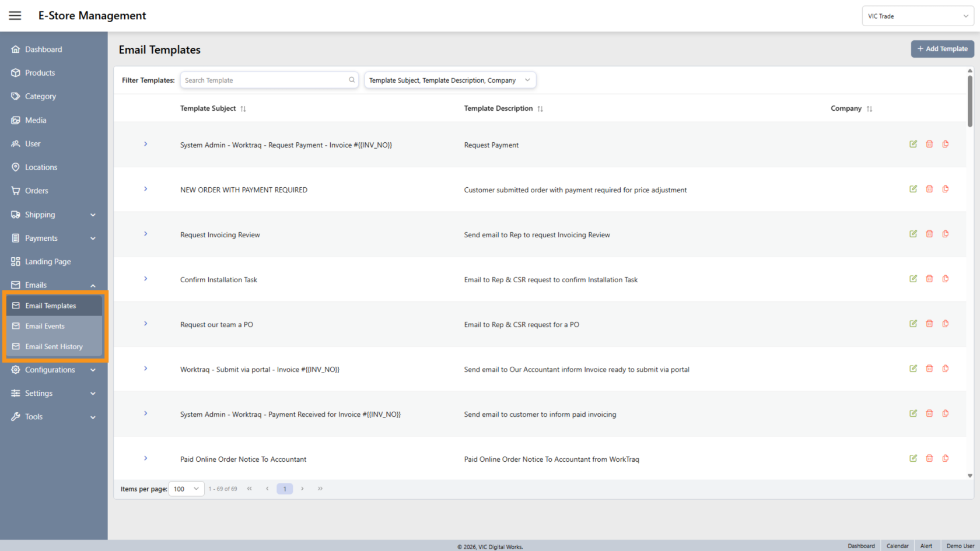Expand the NEW ORDER WITH PAYMENT REQUIRED row
980x551 pixels.
pos(145,189)
